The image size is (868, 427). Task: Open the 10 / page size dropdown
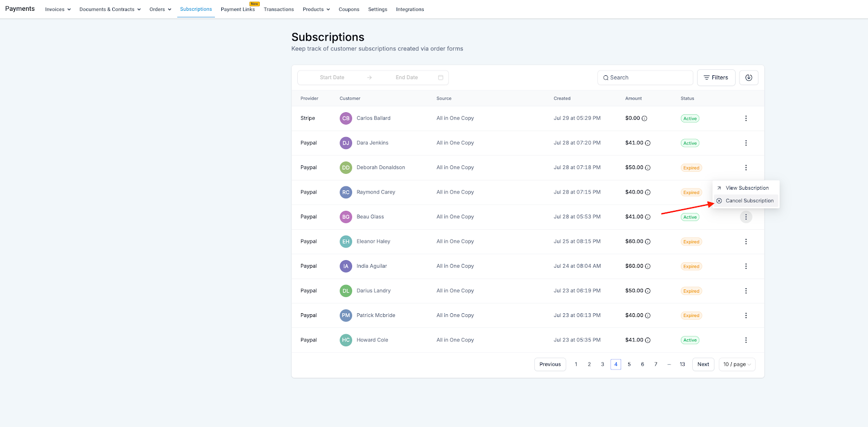[737, 364]
